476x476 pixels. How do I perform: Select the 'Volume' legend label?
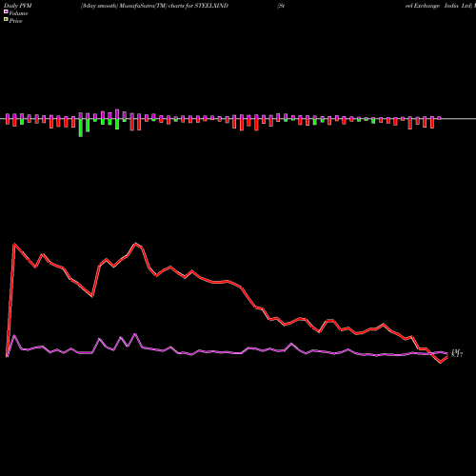coord(18,13)
